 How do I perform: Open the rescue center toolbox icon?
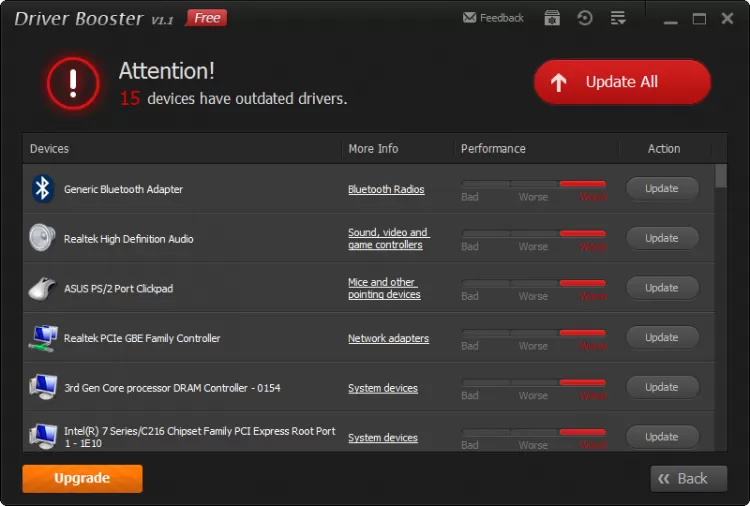[x=552, y=18]
